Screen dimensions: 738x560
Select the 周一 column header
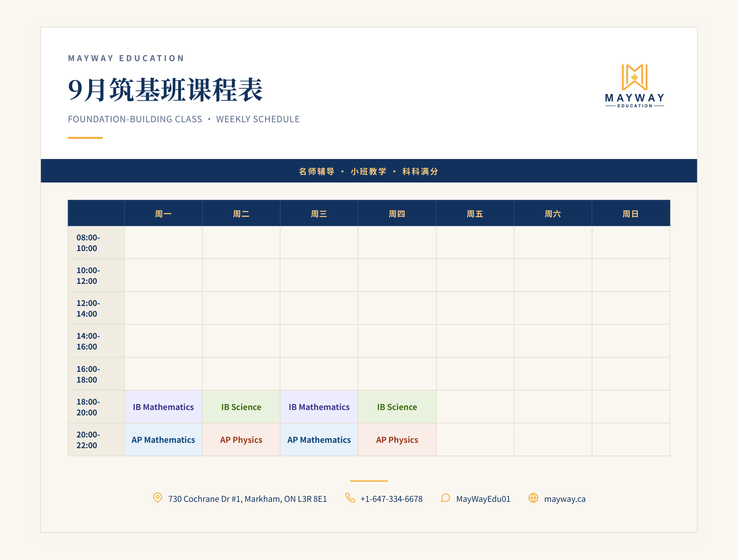[x=163, y=214]
